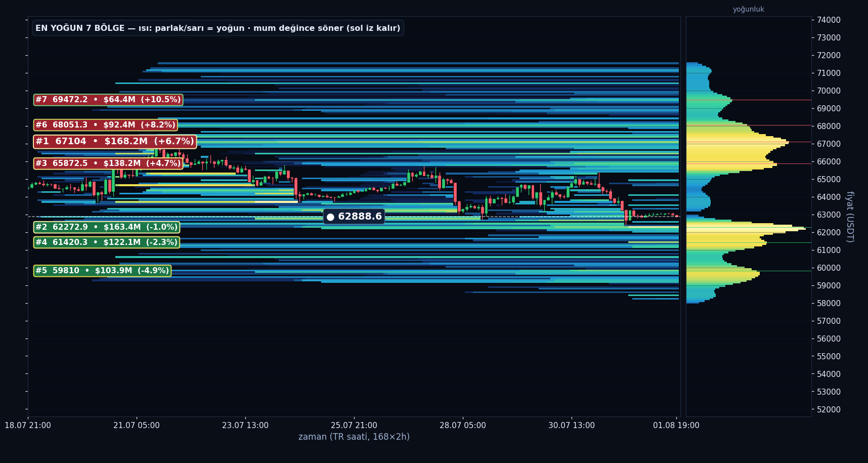Image resolution: width=868 pixels, height=463 pixels.
Task: Click the 30.07 13:00 time tick
Action: [572, 426]
